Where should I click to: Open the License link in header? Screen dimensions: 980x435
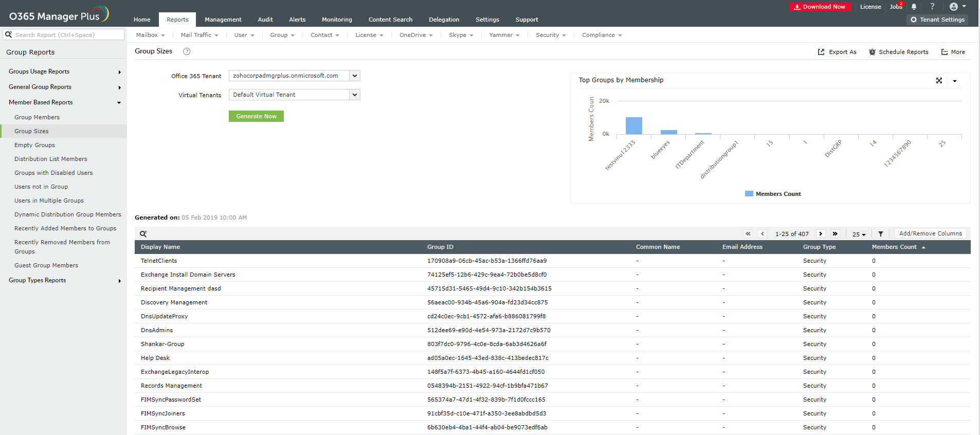tap(870, 7)
